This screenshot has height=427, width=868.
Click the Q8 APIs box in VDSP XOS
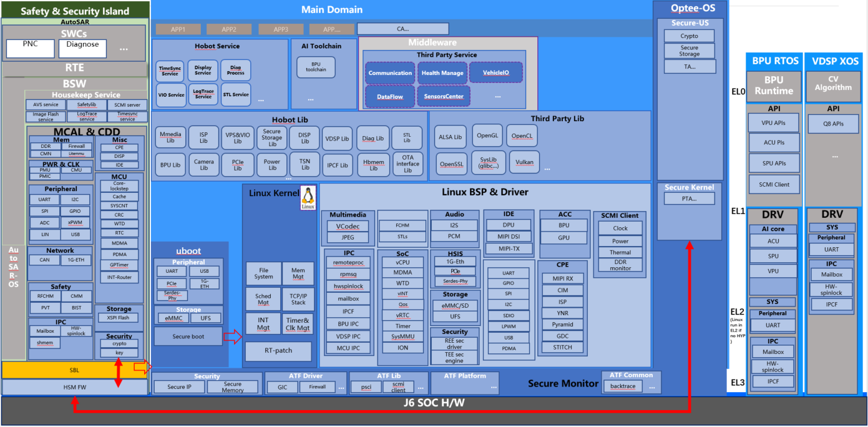(x=834, y=124)
